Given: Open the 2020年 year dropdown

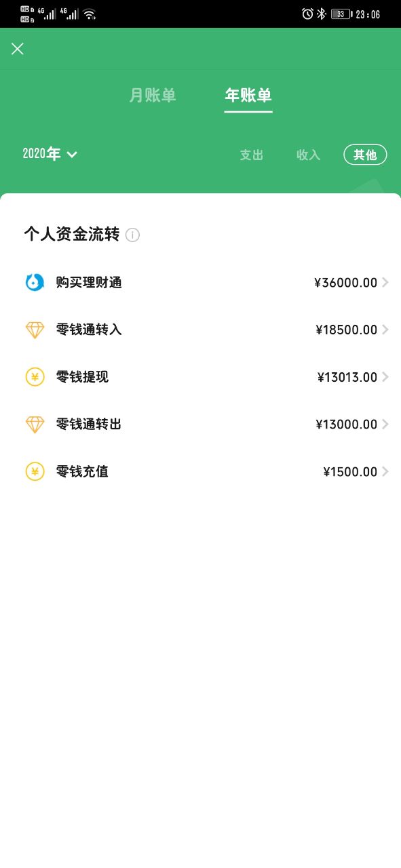Looking at the screenshot, I should tap(50, 154).
